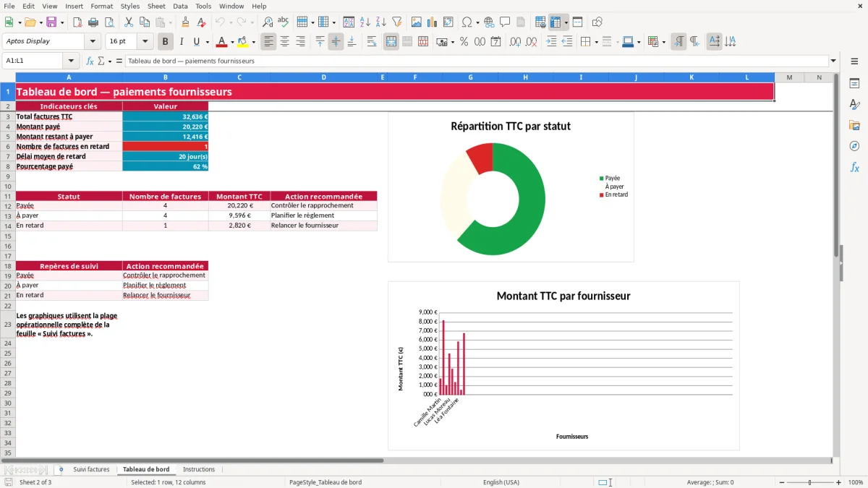This screenshot has width=868, height=488.
Task: Toggle Center Vertically alignment
Action: [336, 42]
